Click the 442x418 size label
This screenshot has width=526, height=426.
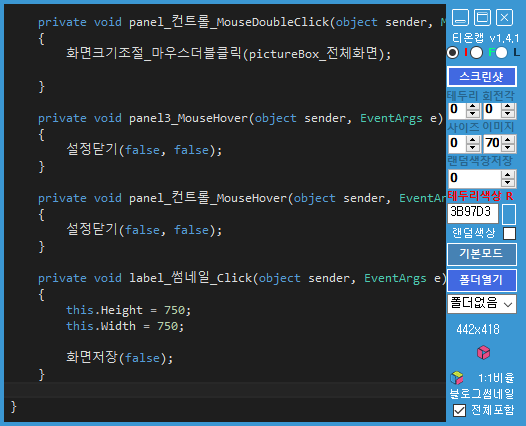point(478,329)
